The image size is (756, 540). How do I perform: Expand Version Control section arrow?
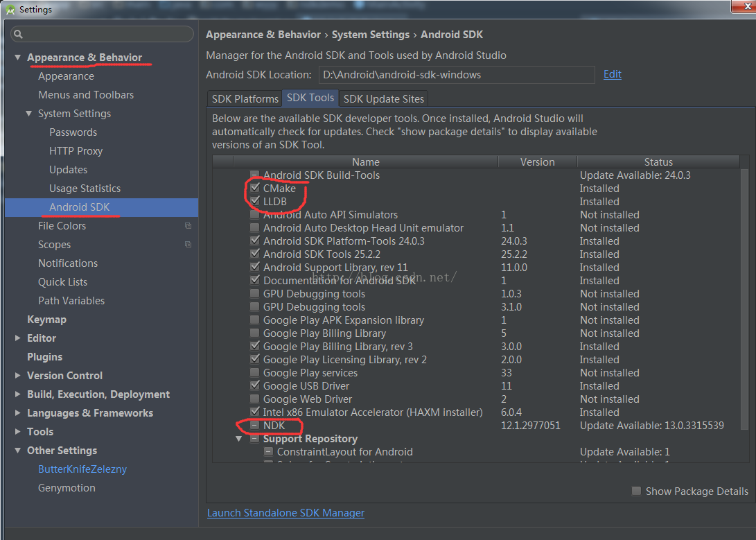point(18,375)
